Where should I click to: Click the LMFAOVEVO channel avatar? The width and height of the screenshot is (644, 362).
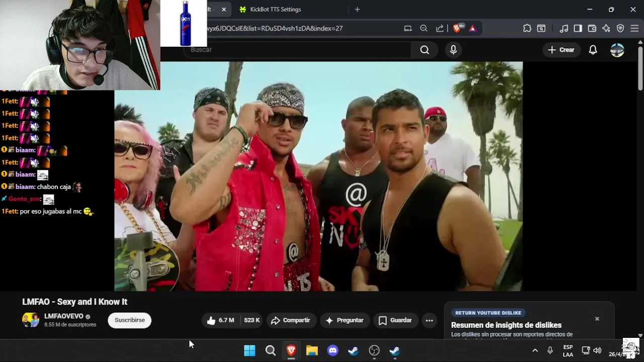pyautogui.click(x=31, y=320)
